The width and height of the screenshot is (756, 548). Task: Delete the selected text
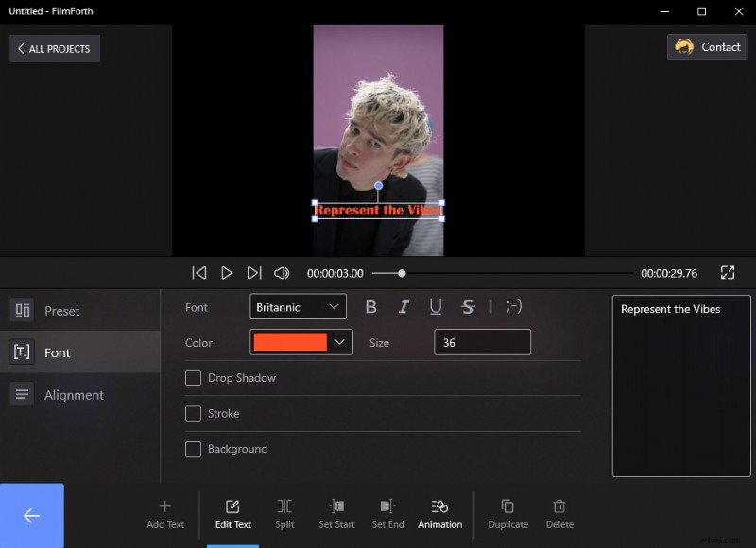(559, 515)
